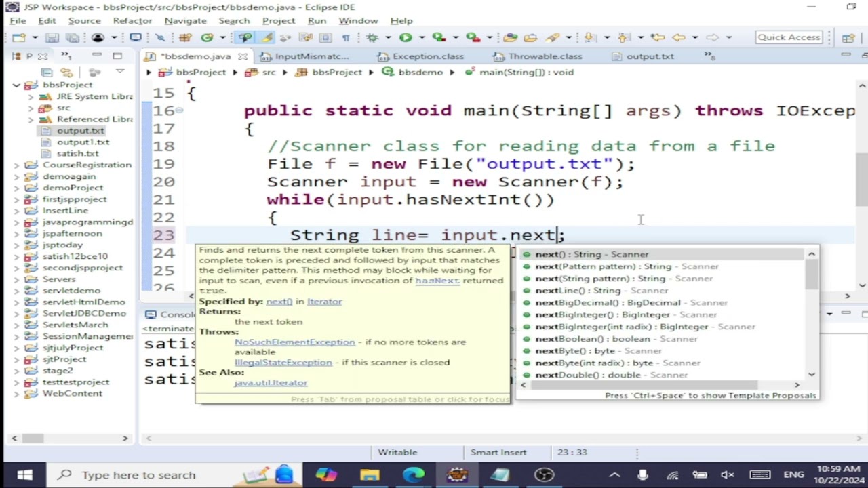
Task: Open NoSuchElementException link in Javadoc
Action: [x=294, y=342]
